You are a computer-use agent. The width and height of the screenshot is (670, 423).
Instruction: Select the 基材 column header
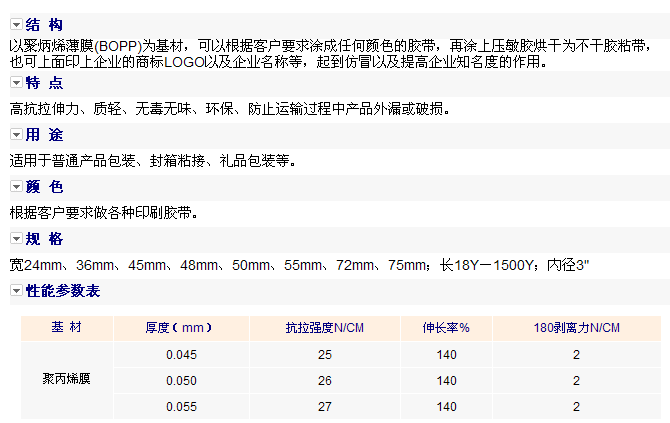click(67, 328)
